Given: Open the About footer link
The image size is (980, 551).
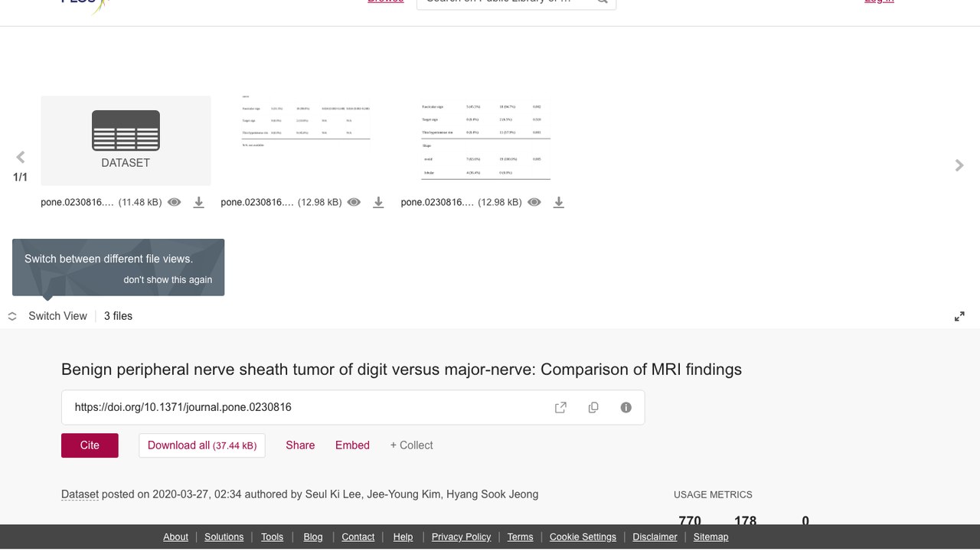Looking at the screenshot, I should coord(175,537).
